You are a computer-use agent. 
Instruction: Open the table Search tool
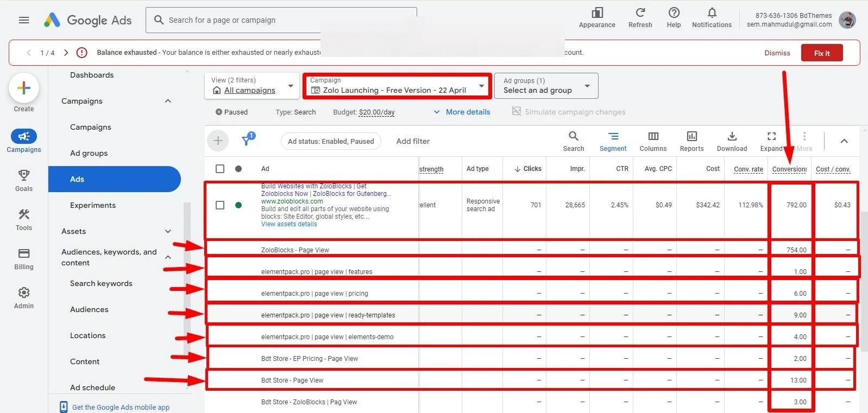pos(574,141)
